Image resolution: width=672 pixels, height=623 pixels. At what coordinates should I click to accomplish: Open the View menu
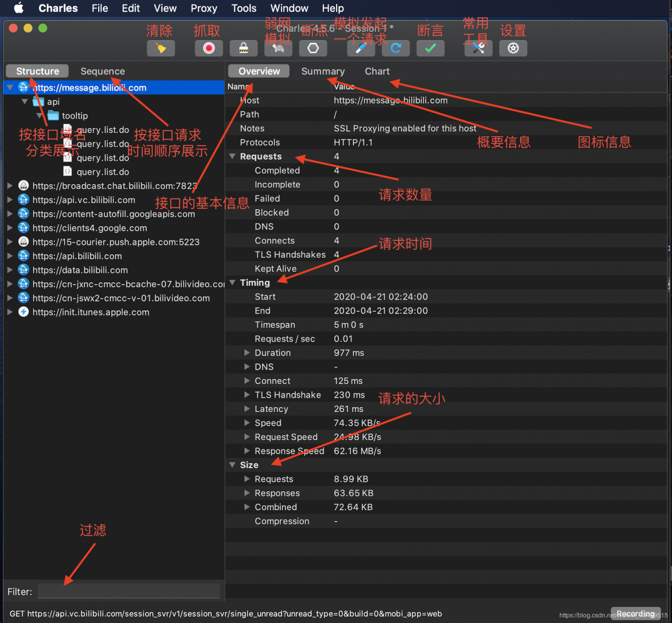coord(165,8)
